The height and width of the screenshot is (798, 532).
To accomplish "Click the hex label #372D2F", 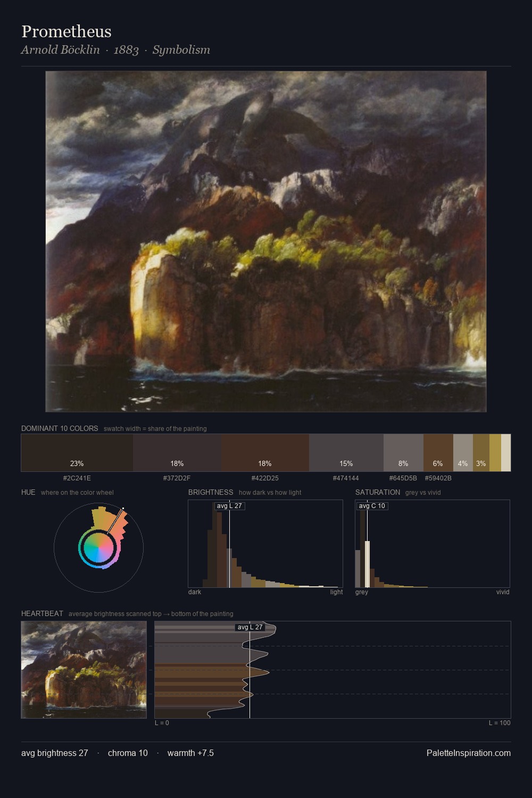I will click(x=177, y=478).
